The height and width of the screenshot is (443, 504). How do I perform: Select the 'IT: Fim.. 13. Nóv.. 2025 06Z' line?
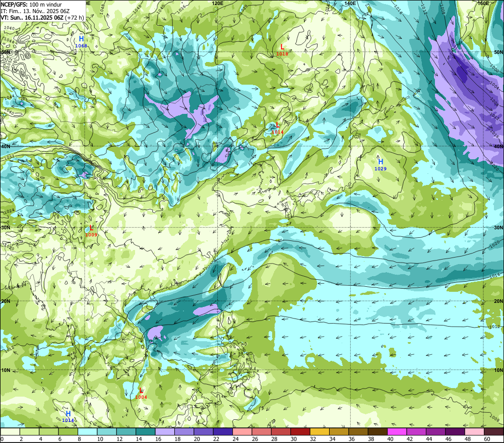[35, 11]
